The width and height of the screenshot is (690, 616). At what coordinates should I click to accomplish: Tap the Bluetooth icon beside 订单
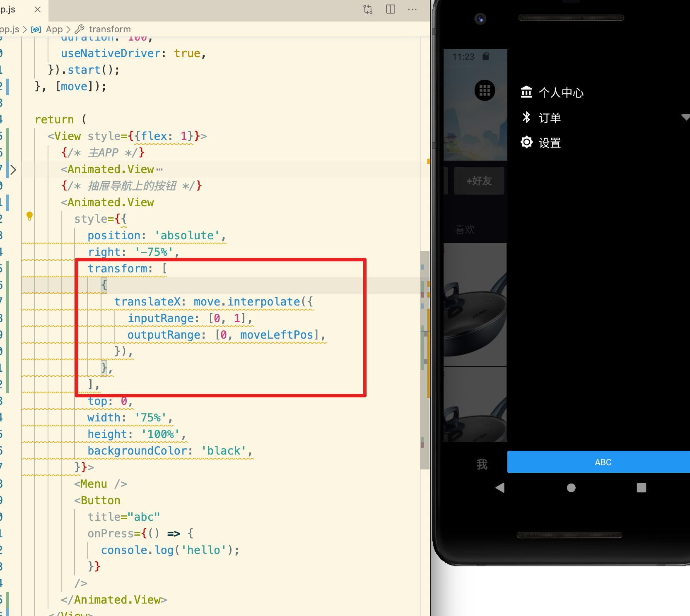526,117
